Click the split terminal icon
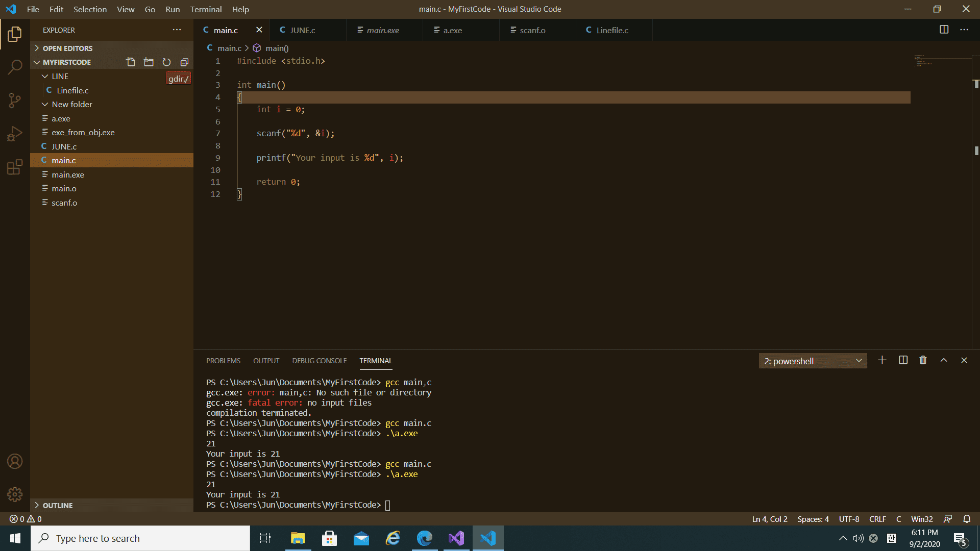 point(903,360)
